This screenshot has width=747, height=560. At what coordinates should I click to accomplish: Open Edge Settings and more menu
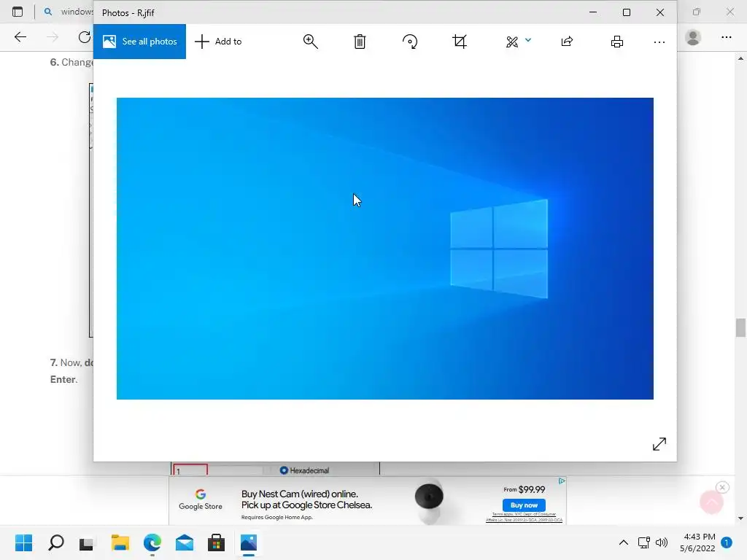pyautogui.click(x=727, y=37)
